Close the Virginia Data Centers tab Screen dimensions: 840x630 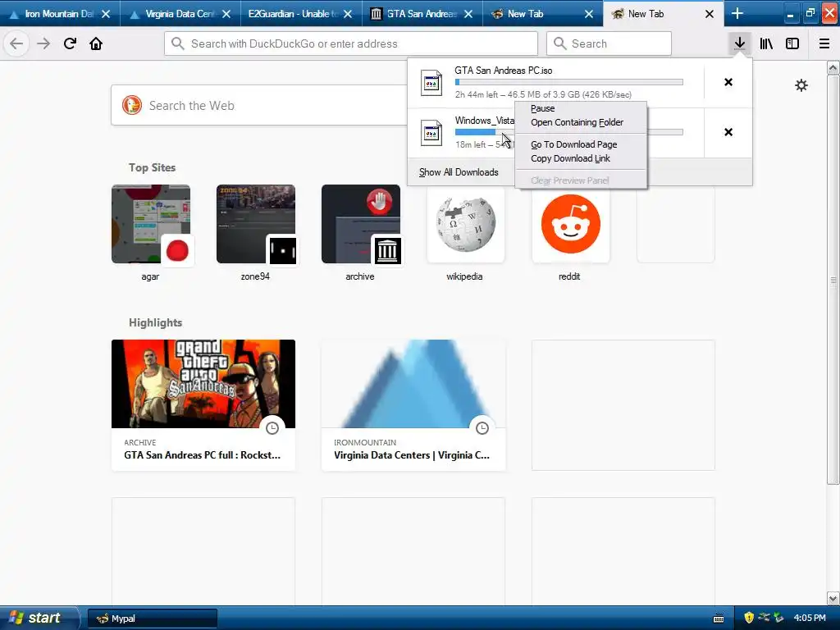click(226, 14)
